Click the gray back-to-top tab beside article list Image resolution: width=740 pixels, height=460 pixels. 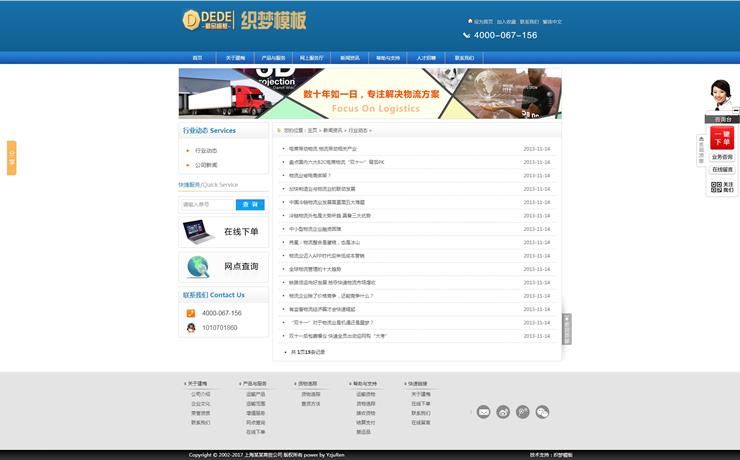(x=567, y=329)
